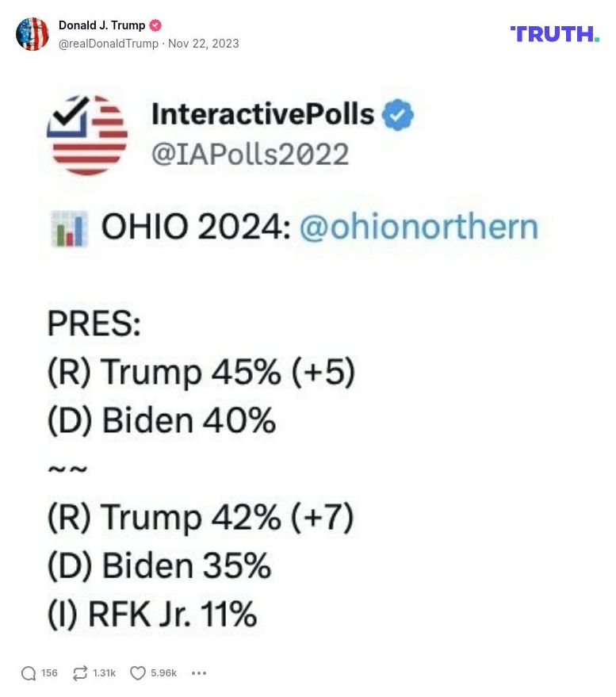Click the InteractivePolls bold display name
Viewport: 616px width, 697px height.
pos(262,115)
